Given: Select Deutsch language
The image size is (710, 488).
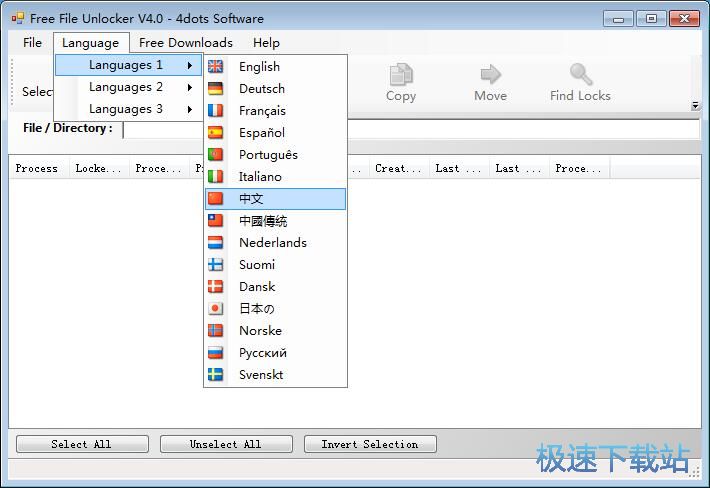Looking at the screenshot, I should [275, 89].
